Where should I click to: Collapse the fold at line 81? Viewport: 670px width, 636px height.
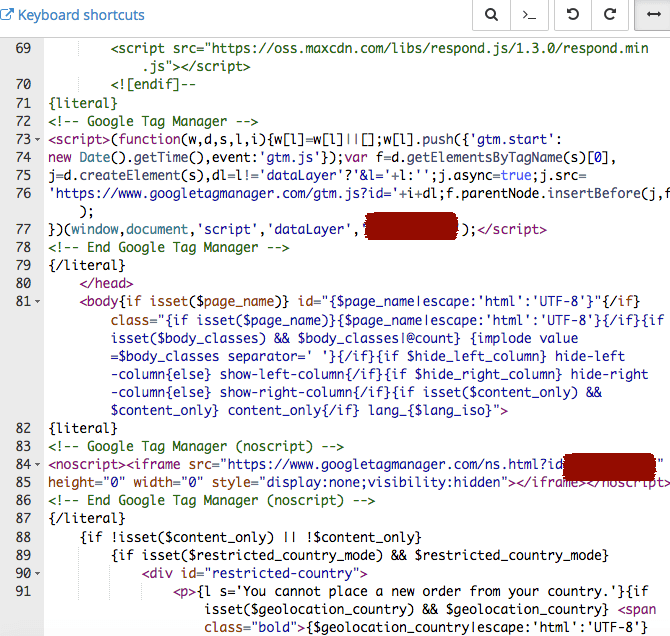(38, 302)
